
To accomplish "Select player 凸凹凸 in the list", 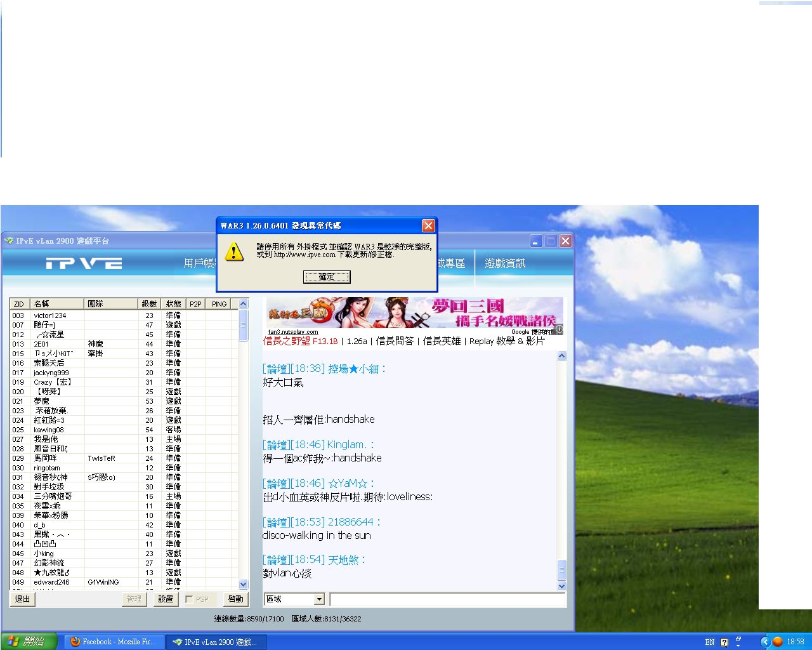I will point(124,544).
